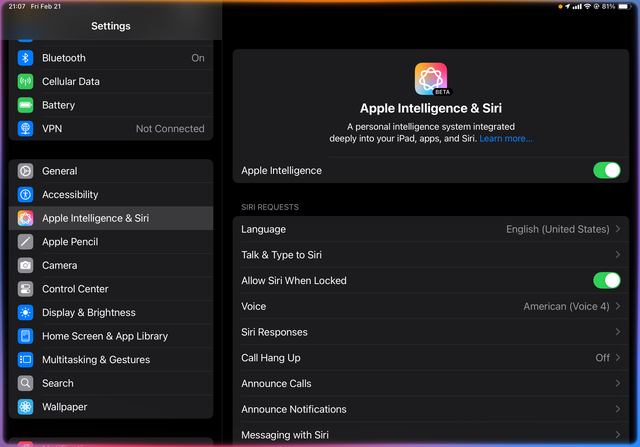Expand Siri Responses chevron
The height and width of the screenshot is (447, 640).
618,332
